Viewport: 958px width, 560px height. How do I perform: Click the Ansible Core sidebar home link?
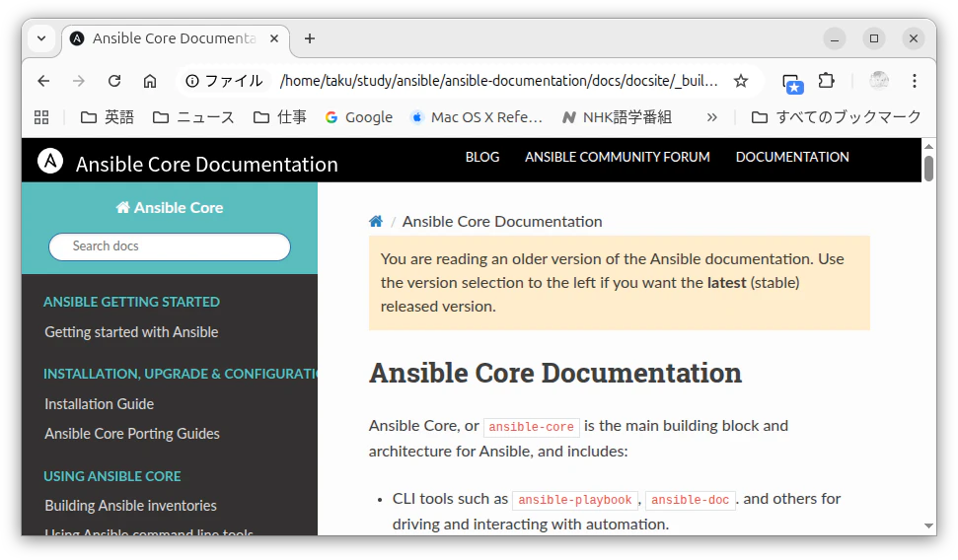(x=170, y=208)
